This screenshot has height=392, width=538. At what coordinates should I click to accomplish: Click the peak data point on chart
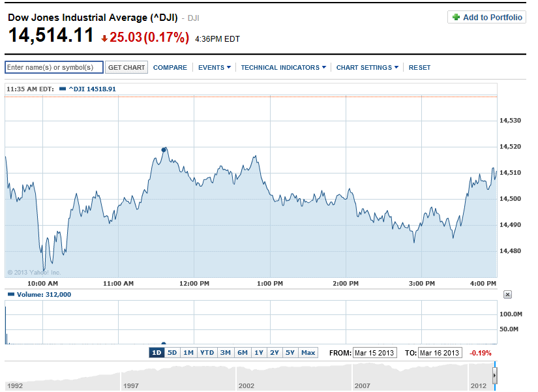164,149
